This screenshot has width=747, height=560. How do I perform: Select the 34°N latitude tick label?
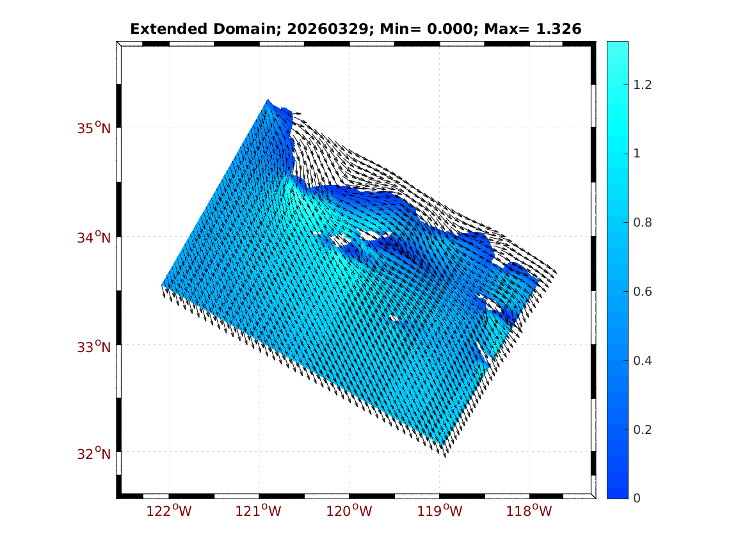pos(94,238)
